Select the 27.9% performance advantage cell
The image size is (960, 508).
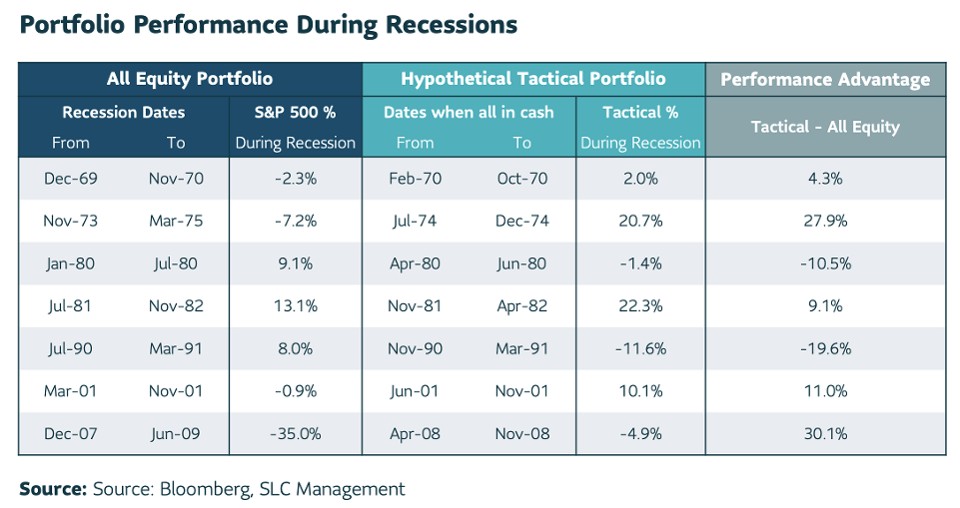(825, 220)
